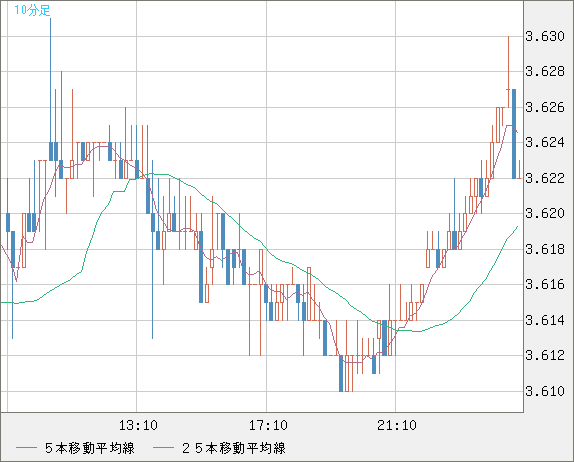The image size is (574, 462).
Task: Click the 3.628 price axis label
Action: 545,71
